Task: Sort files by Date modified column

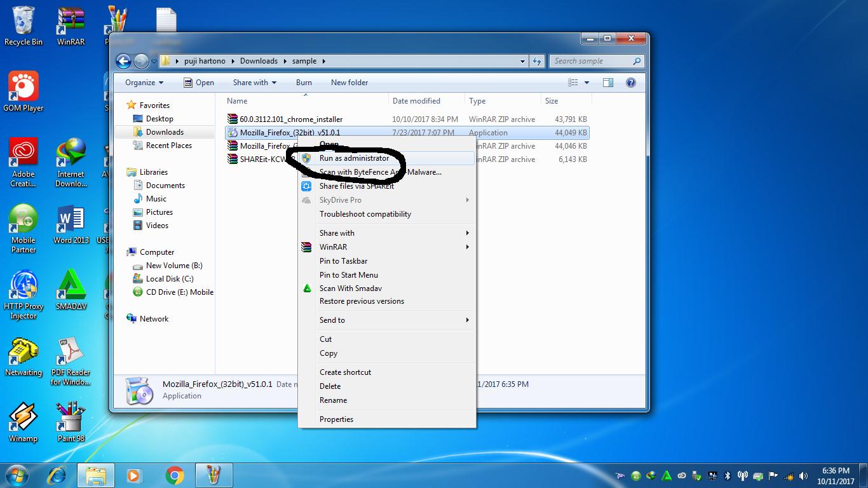Action: [426, 101]
